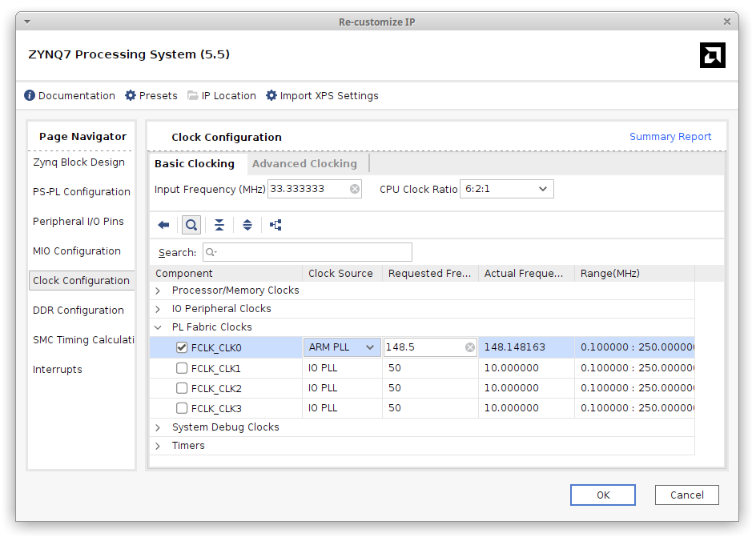Open Documentation info icon
The height and width of the screenshot is (537, 756).
coord(30,95)
